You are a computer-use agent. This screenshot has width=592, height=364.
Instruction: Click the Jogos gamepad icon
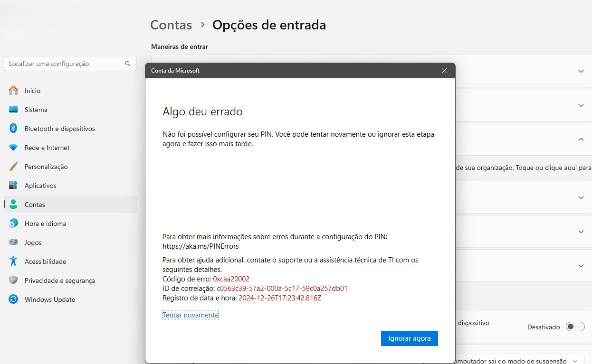(13, 243)
